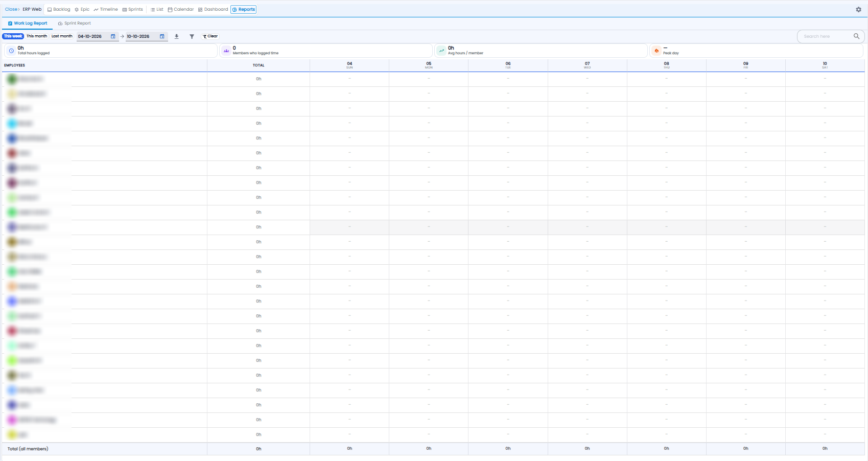Click the members who logged time icon
This screenshot has width=868, height=461.
click(x=226, y=51)
